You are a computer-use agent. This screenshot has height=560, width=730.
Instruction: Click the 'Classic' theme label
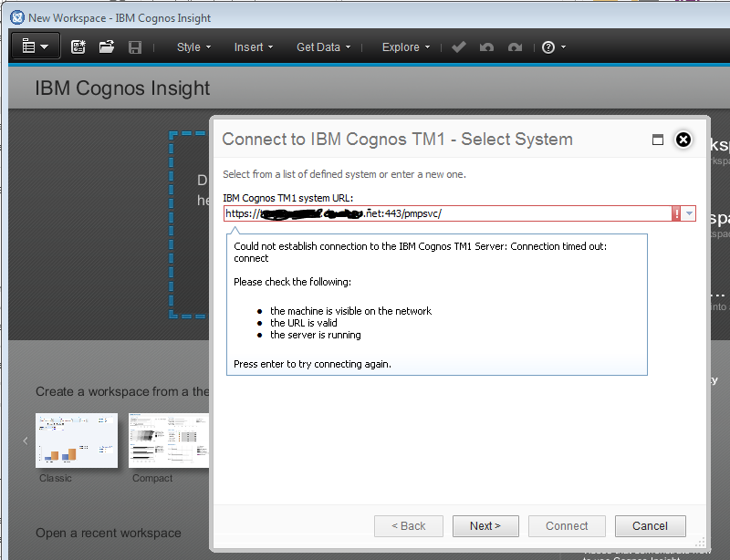click(x=56, y=478)
